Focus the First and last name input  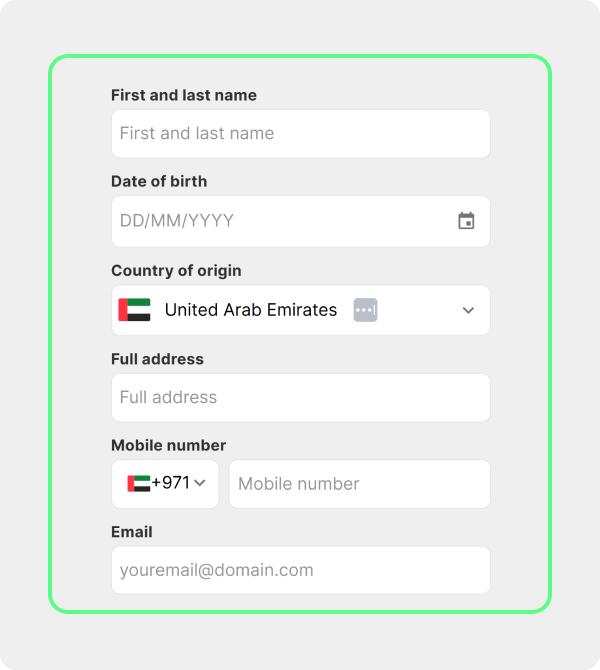pos(300,134)
